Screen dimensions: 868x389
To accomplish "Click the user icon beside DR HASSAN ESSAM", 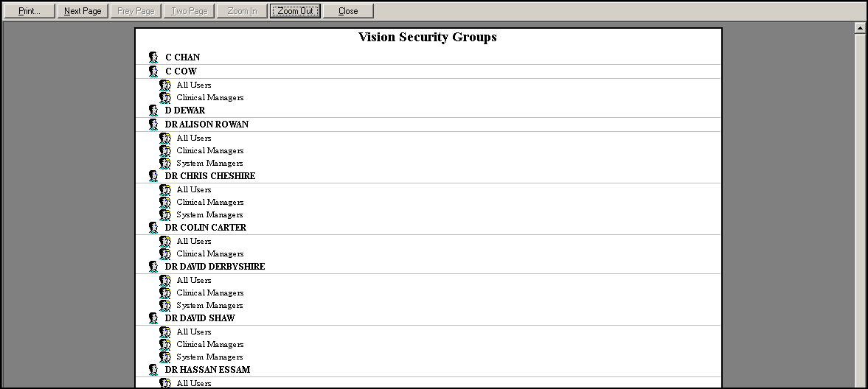I will coord(153,370).
